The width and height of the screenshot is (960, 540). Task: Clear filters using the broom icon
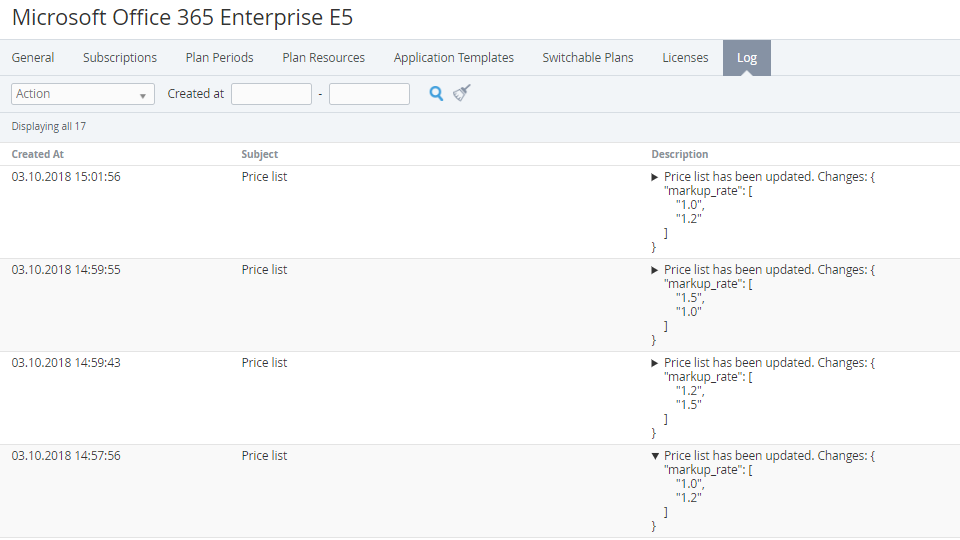tap(462, 93)
